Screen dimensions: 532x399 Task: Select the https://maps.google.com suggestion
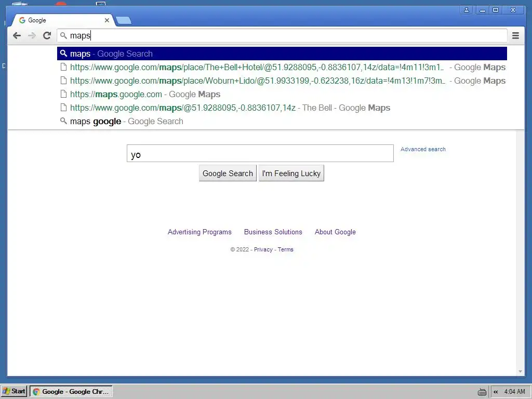(282, 95)
